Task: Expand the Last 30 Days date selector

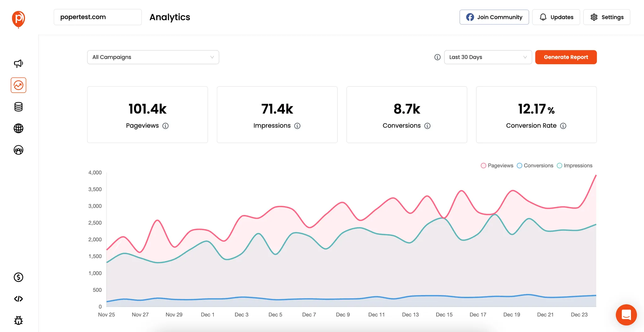Action: point(488,57)
